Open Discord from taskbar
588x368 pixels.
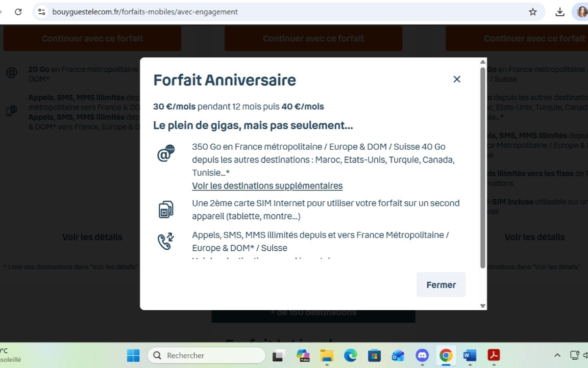pyautogui.click(x=422, y=355)
